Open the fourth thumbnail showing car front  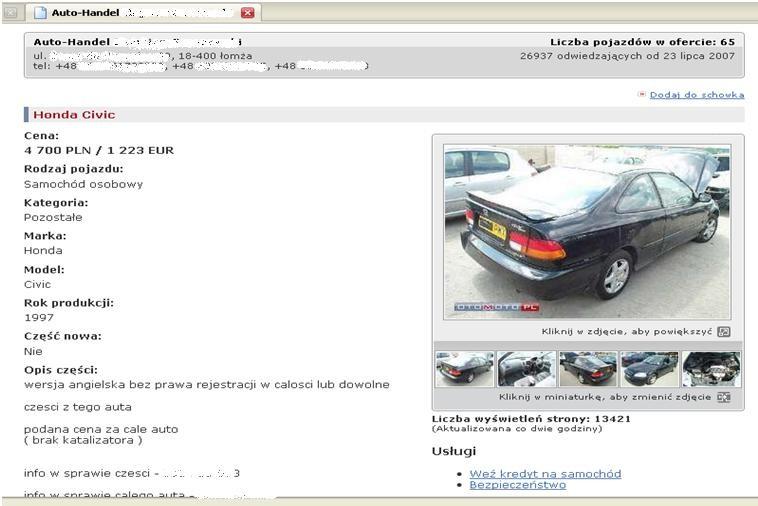[650, 369]
